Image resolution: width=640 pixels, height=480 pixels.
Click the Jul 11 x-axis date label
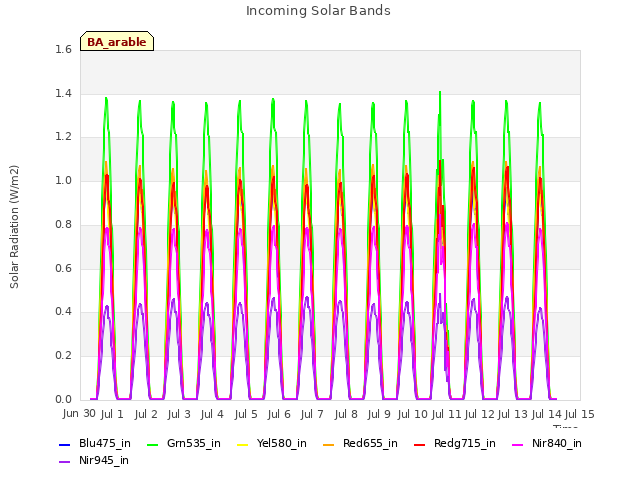(446, 414)
